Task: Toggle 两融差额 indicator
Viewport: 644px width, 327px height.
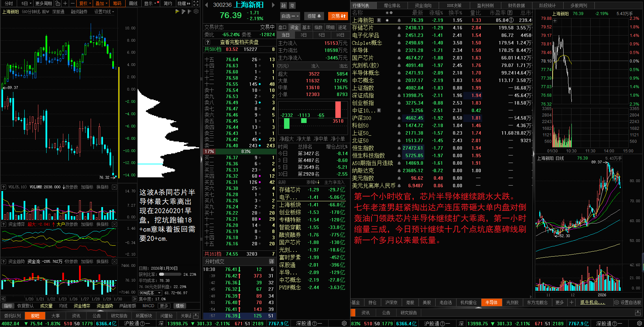Action: coord(128,306)
